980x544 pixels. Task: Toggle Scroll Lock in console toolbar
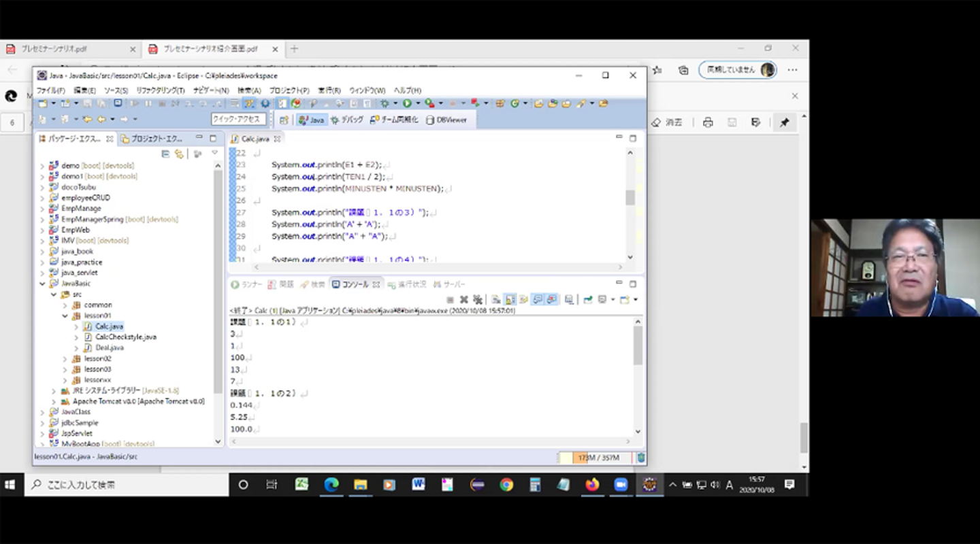coord(510,300)
